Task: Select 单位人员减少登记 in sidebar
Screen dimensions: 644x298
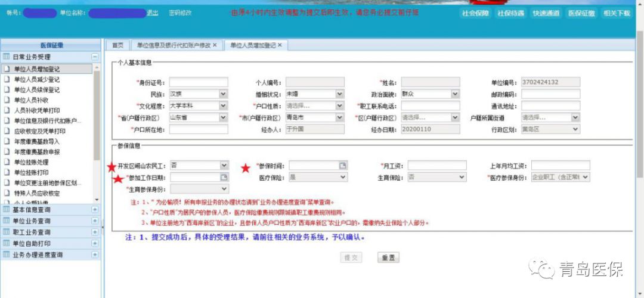Action: tap(37, 79)
